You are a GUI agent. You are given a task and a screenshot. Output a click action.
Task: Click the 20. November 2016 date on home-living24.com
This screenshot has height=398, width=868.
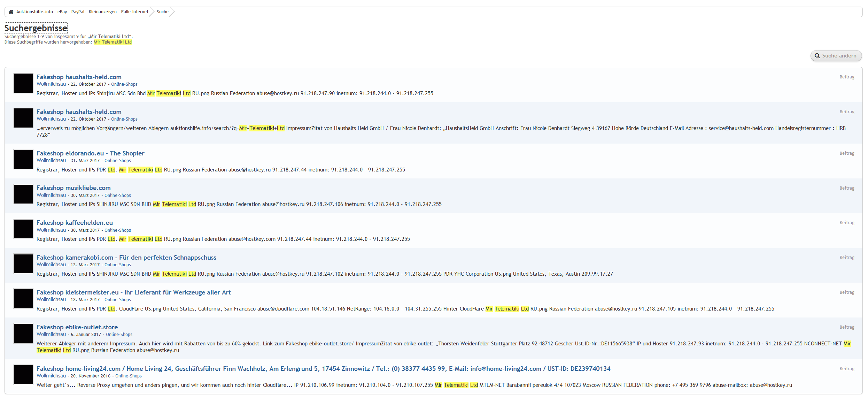coord(91,376)
